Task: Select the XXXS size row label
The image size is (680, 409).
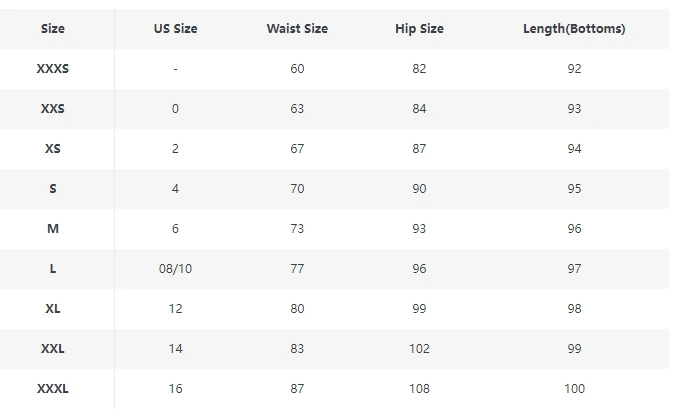Action: [x=53, y=69]
